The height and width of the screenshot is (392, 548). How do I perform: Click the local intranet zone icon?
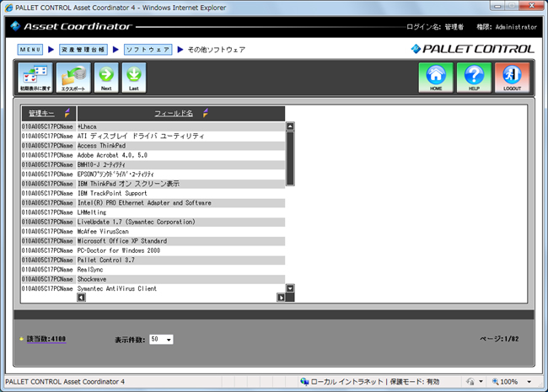point(304,382)
